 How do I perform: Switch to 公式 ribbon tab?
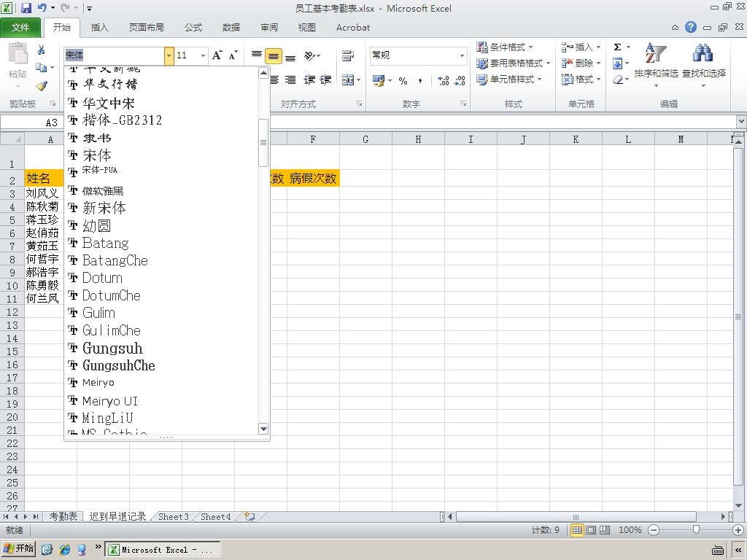(193, 28)
